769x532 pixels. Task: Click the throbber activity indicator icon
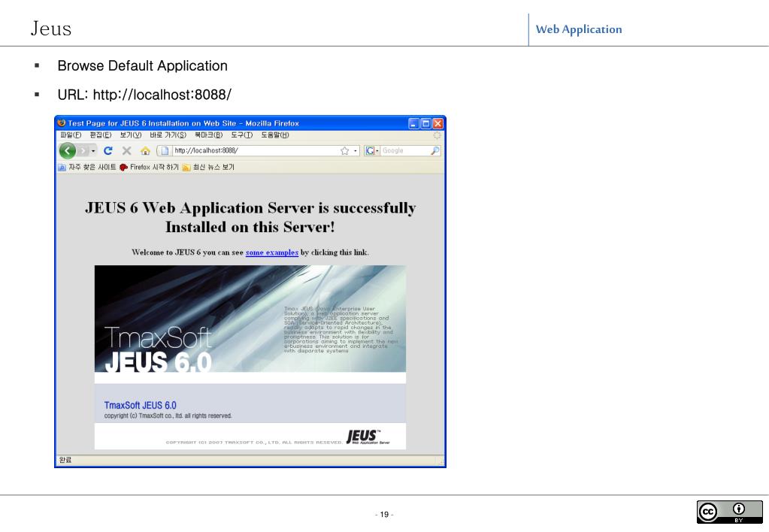coord(437,135)
